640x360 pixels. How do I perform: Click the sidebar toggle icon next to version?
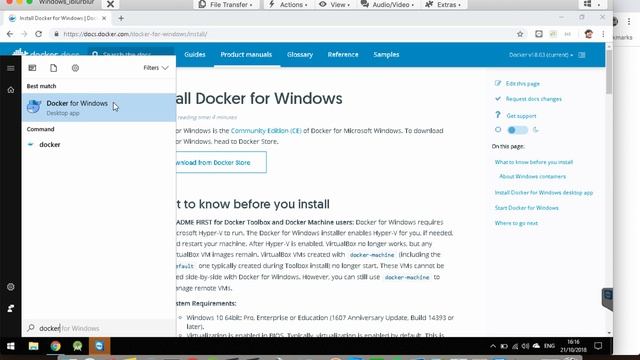coord(582,55)
